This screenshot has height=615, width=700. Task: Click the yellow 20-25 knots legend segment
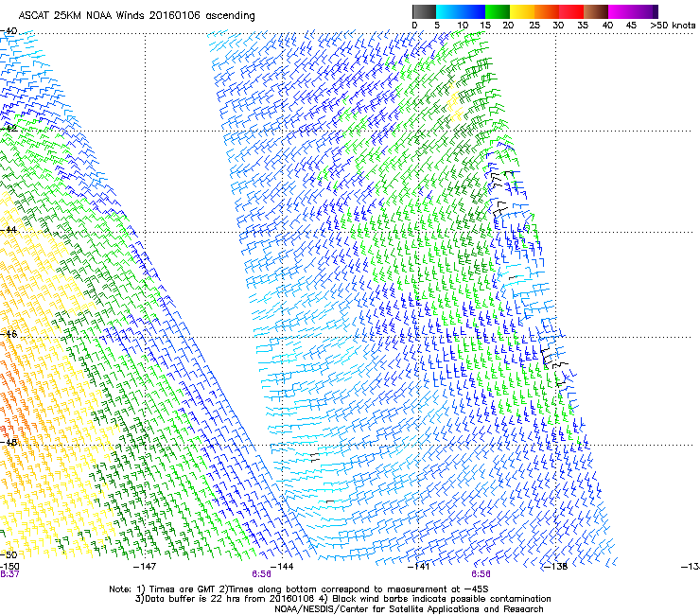coord(522,11)
